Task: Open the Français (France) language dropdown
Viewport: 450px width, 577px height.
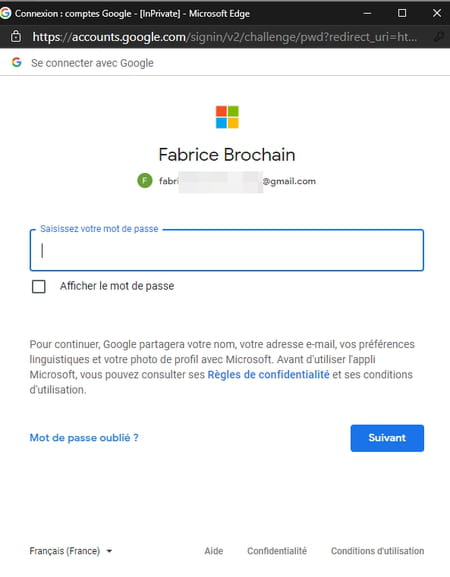Action: [x=71, y=551]
